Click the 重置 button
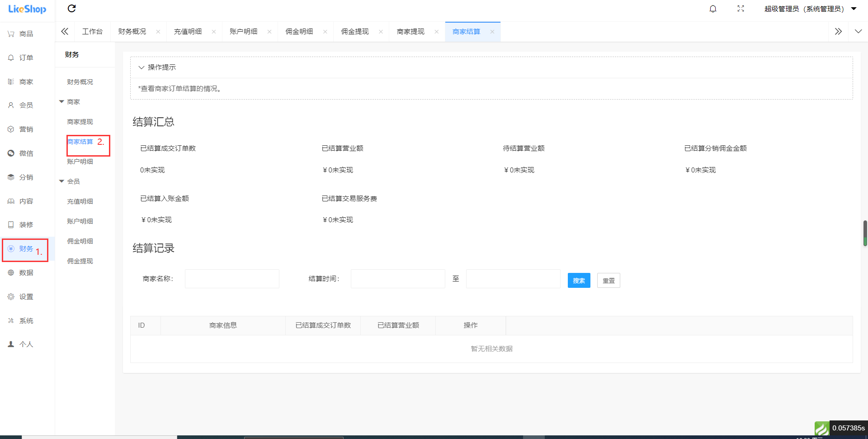Viewport: 868px width, 439px height. [x=609, y=281]
